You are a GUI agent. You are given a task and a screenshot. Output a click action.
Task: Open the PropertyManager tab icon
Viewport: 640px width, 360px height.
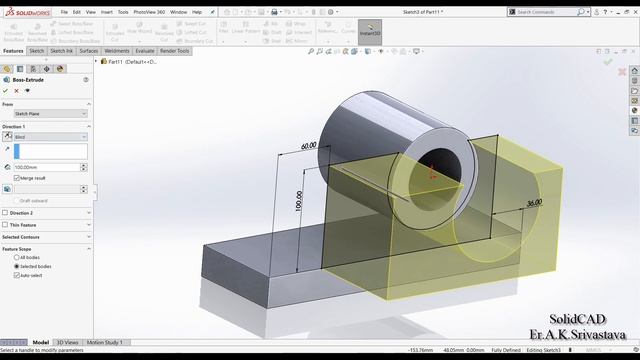point(20,69)
